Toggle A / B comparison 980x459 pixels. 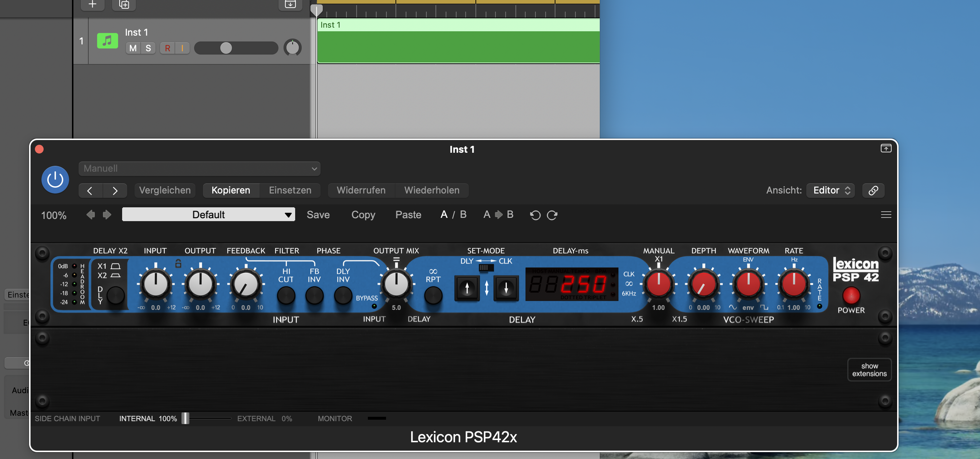453,215
